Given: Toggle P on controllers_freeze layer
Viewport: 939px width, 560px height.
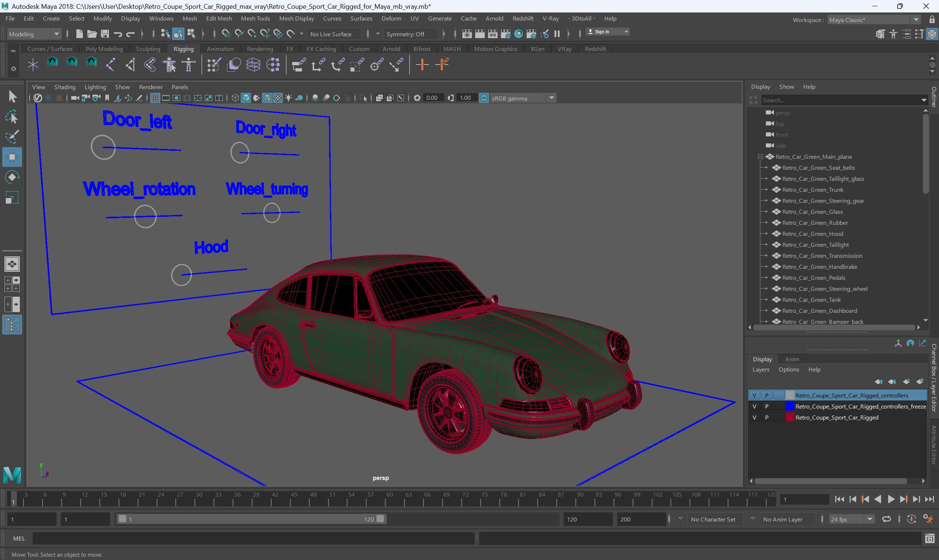Looking at the screenshot, I should click(767, 406).
